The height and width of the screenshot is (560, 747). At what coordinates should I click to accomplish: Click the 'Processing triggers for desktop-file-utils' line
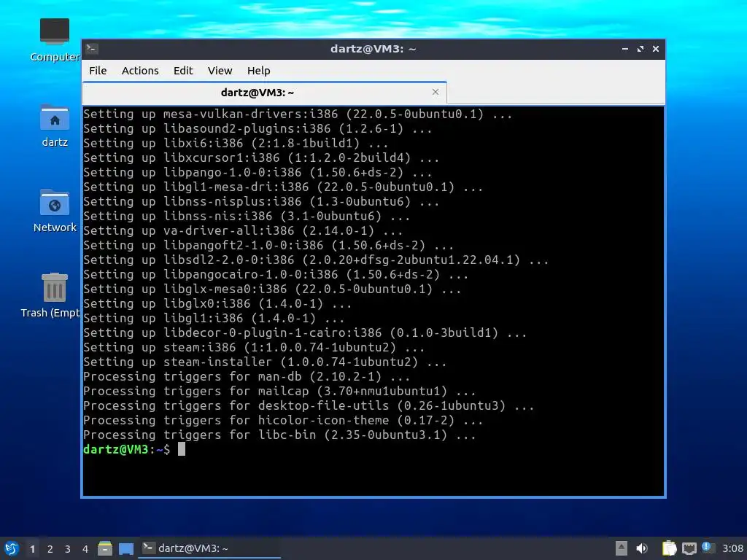[309, 405]
